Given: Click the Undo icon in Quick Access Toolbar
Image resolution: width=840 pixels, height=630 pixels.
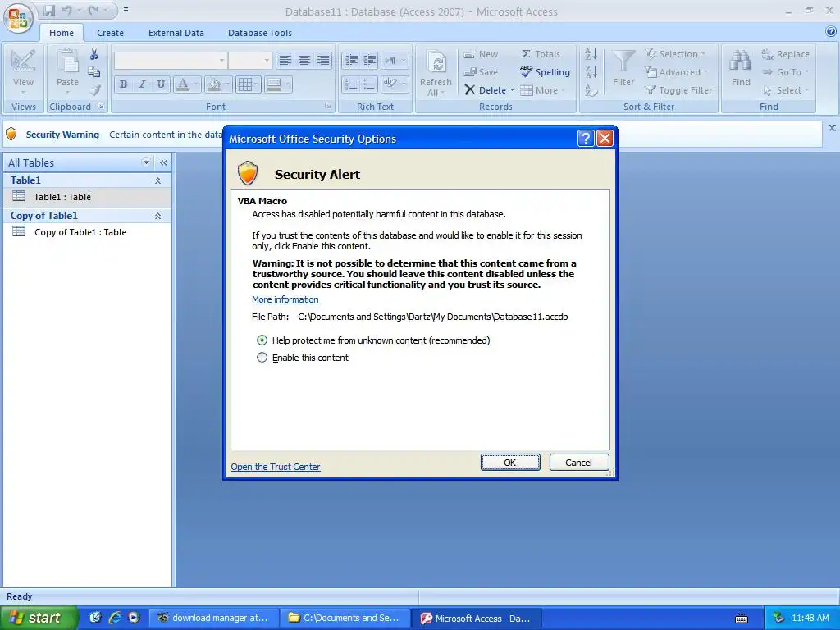Looking at the screenshot, I should pos(67,10).
